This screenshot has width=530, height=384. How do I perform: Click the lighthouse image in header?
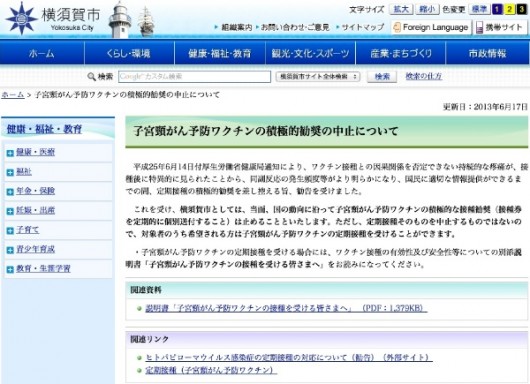pos(120,20)
